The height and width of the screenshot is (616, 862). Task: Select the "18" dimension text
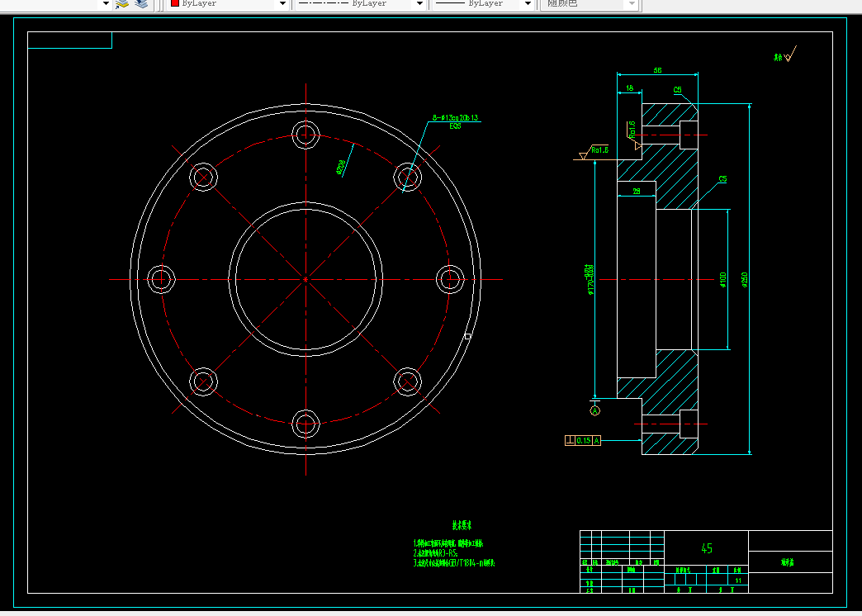[629, 88]
